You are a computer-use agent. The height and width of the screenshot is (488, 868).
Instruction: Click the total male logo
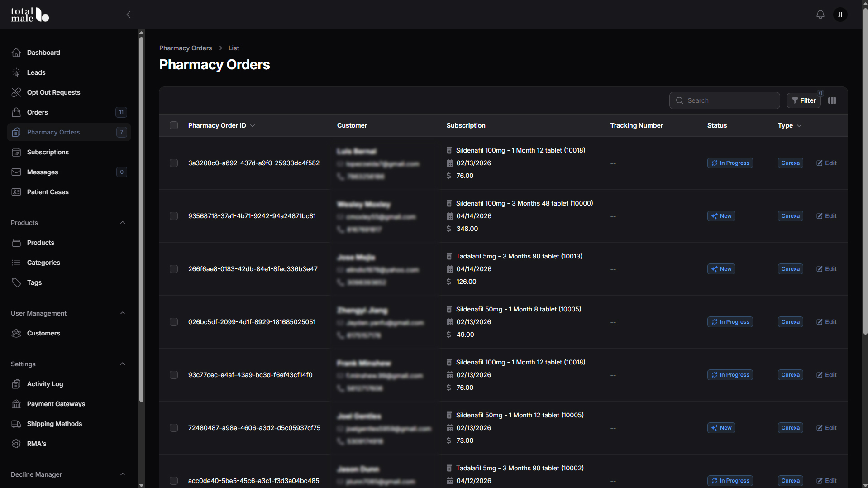pos(30,14)
